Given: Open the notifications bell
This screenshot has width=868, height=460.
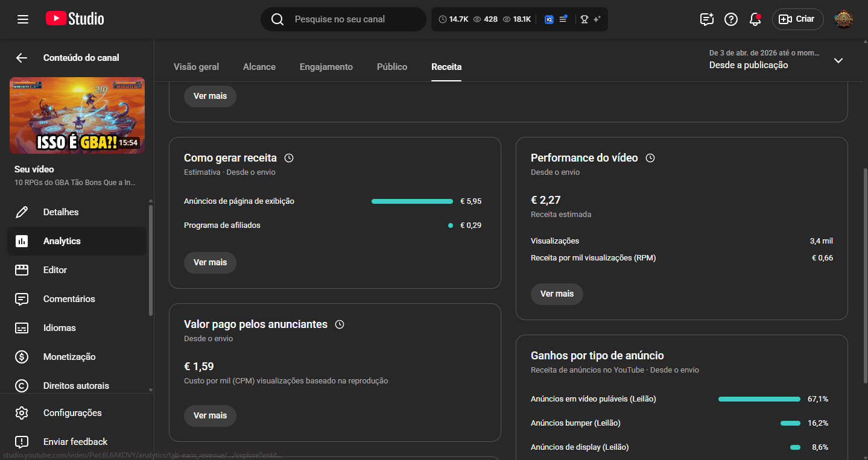Looking at the screenshot, I should (755, 19).
